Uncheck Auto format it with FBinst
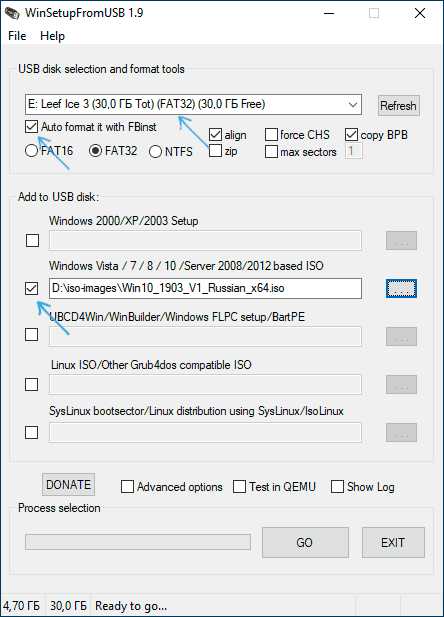 point(31,127)
